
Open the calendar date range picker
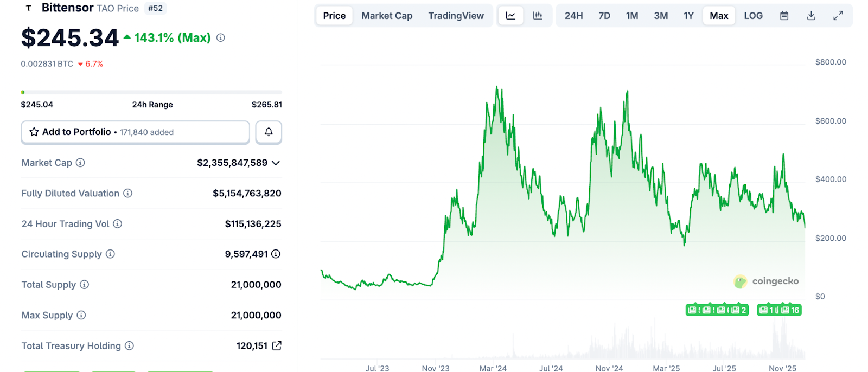pyautogui.click(x=784, y=16)
